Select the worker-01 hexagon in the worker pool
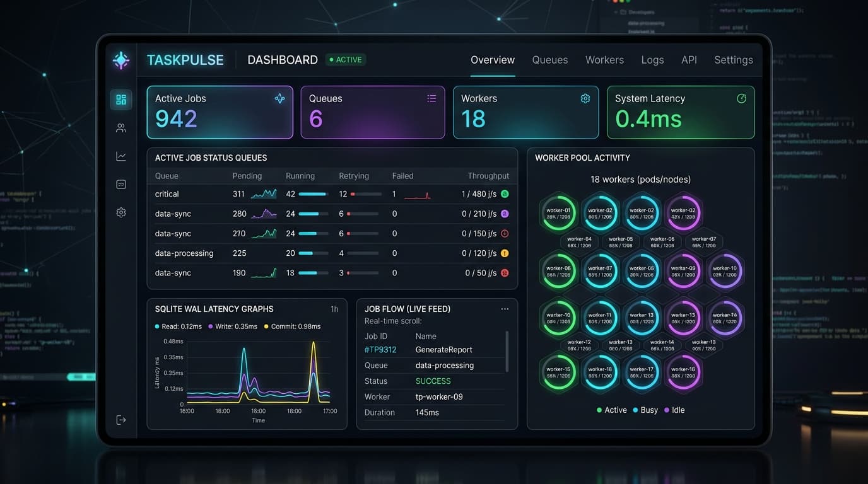The height and width of the screenshot is (484, 868). point(558,213)
